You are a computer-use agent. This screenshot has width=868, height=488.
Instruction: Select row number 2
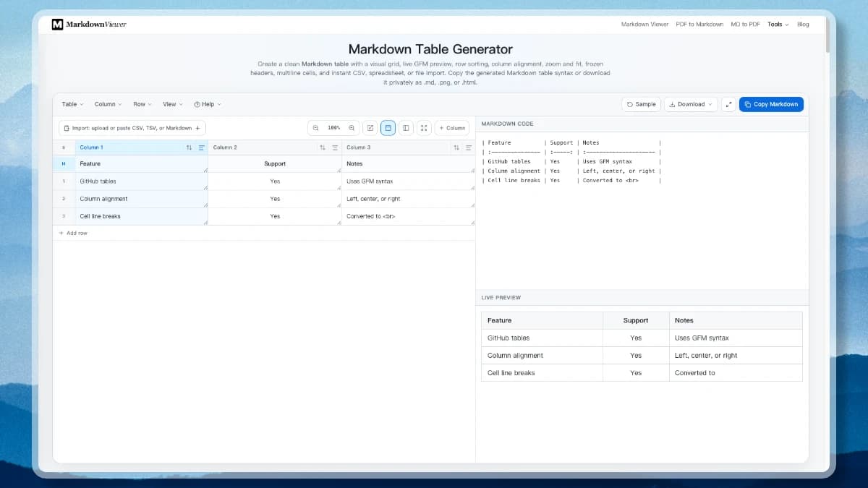64,199
